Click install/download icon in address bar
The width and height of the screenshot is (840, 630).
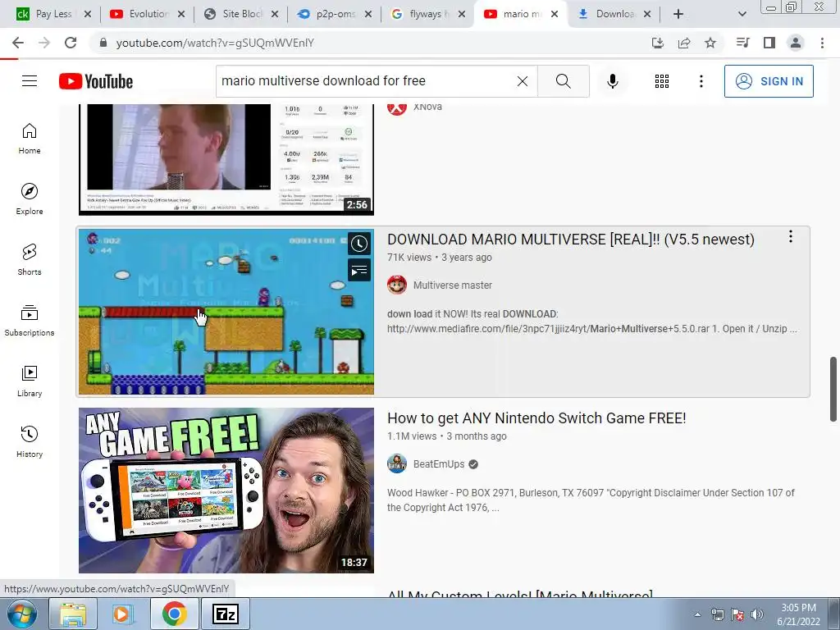658,43
